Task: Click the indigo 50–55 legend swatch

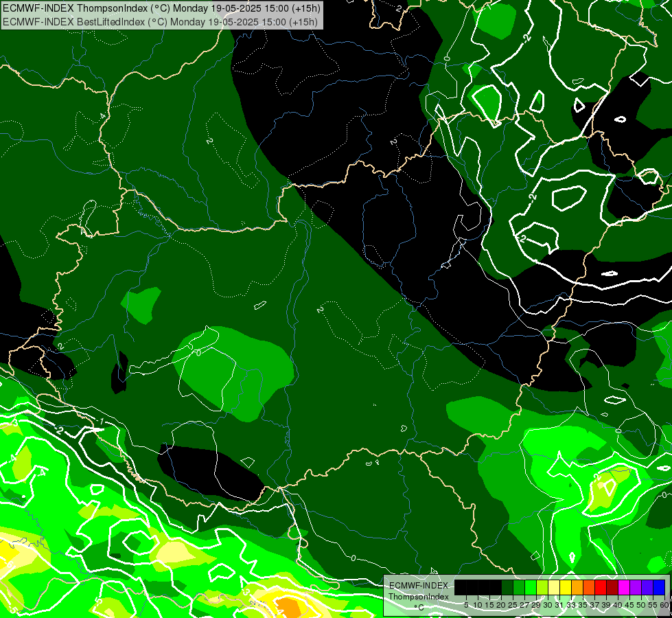Action: (x=647, y=587)
